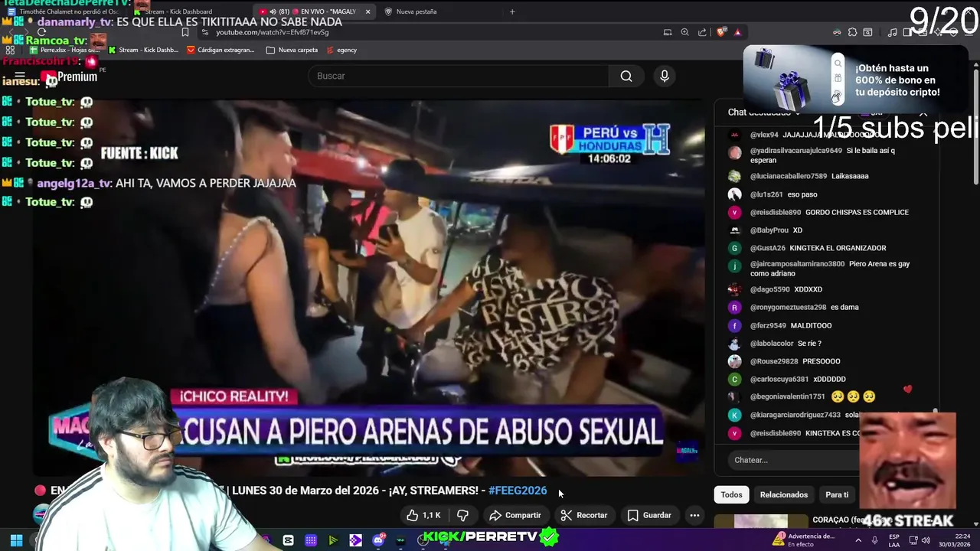Open browser extensions puzzle icon
The width and height of the screenshot is (980, 551).
coord(851,32)
